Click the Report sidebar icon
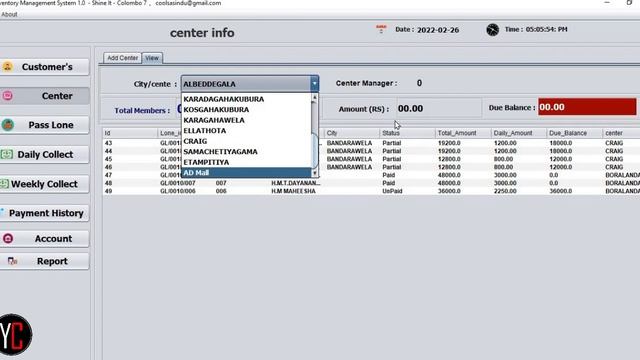Screen dimensions: 640x360 pos(12,261)
